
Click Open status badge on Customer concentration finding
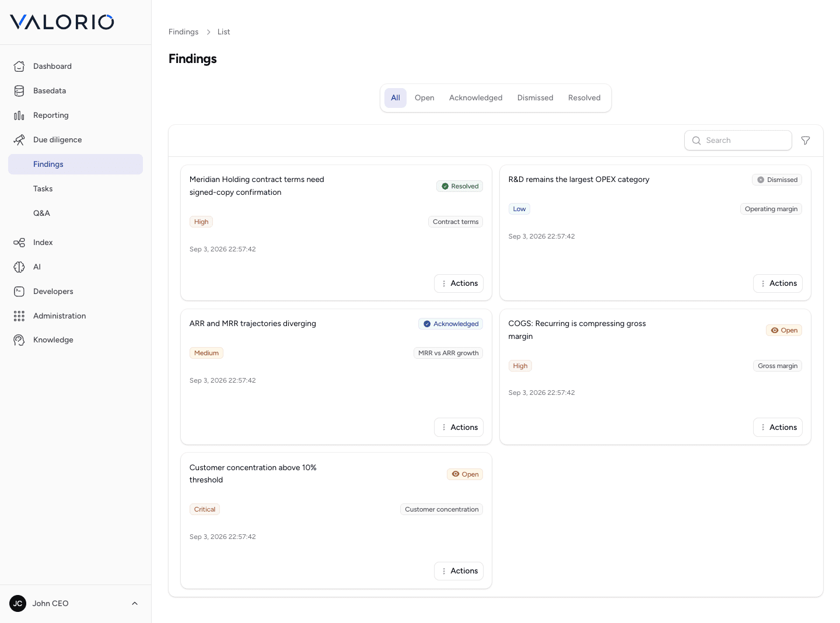click(x=465, y=474)
